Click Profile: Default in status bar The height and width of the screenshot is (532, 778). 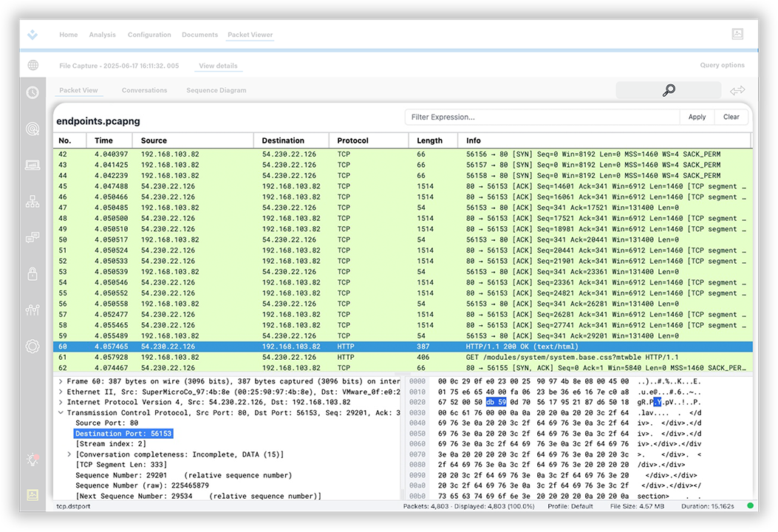click(x=570, y=506)
